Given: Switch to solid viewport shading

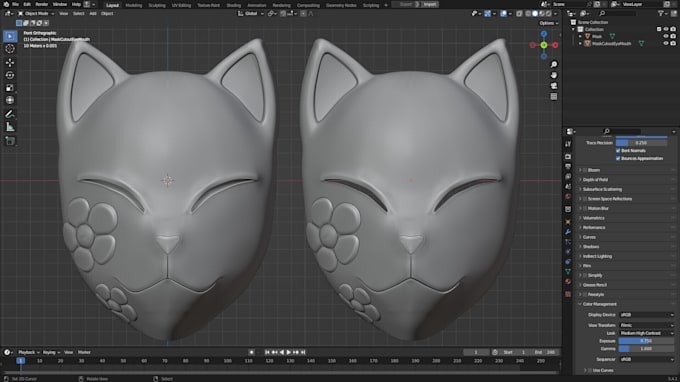Looking at the screenshot, I should click(x=535, y=13).
